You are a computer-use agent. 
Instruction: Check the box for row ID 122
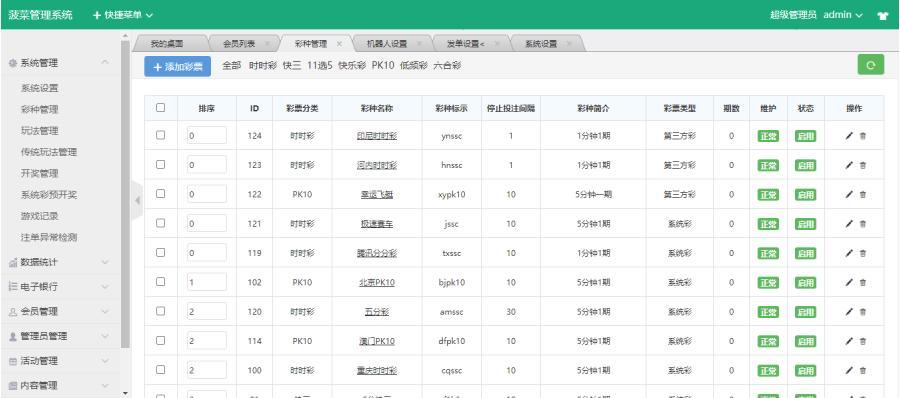point(161,194)
